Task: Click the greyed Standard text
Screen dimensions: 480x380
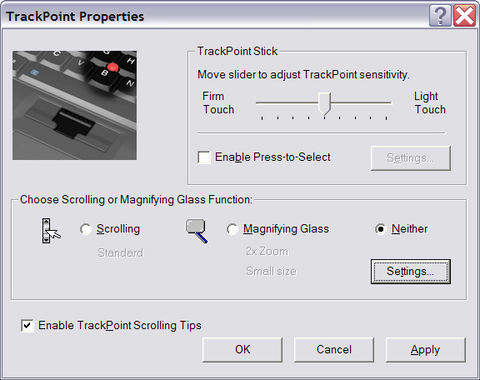Action: tap(120, 253)
